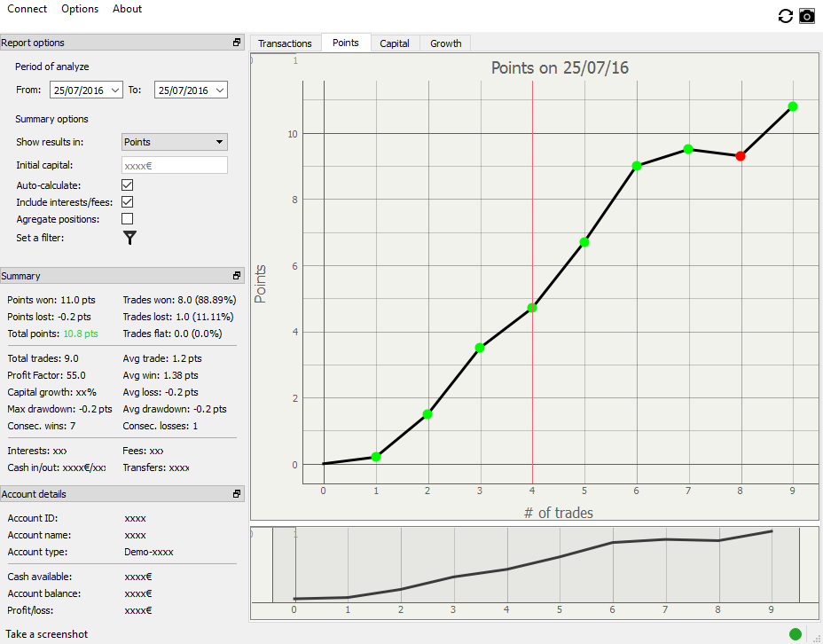Click Trades lost: 1.0 (11.11%) text

[x=178, y=317]
